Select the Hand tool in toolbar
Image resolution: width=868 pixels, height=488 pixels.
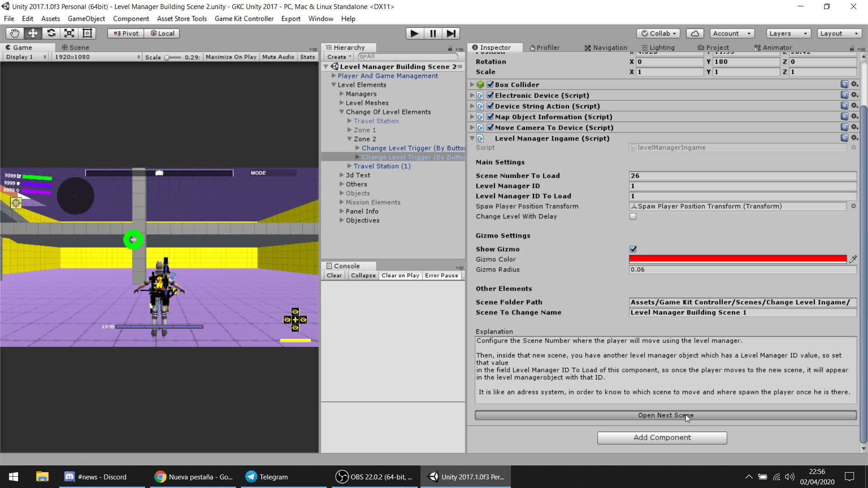(14, 33)
